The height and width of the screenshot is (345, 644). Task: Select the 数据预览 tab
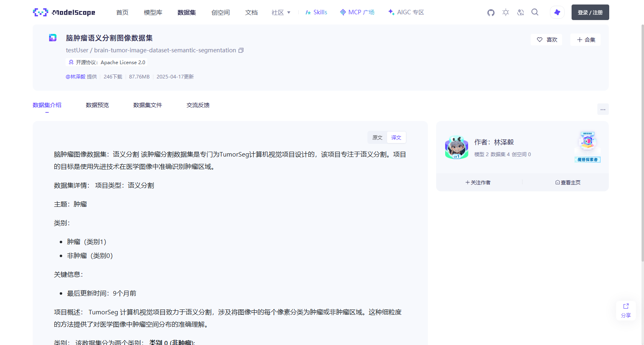coord(97,105)
